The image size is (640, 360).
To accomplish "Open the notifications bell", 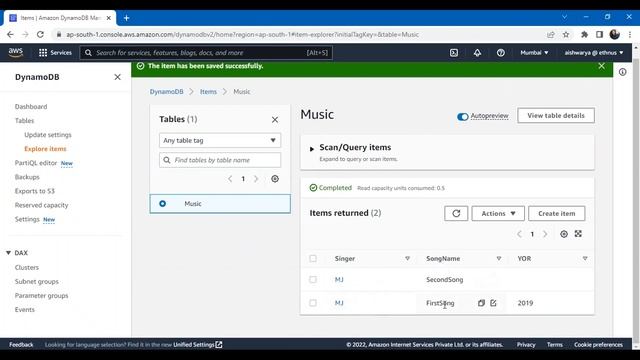I will pos(477,53).
